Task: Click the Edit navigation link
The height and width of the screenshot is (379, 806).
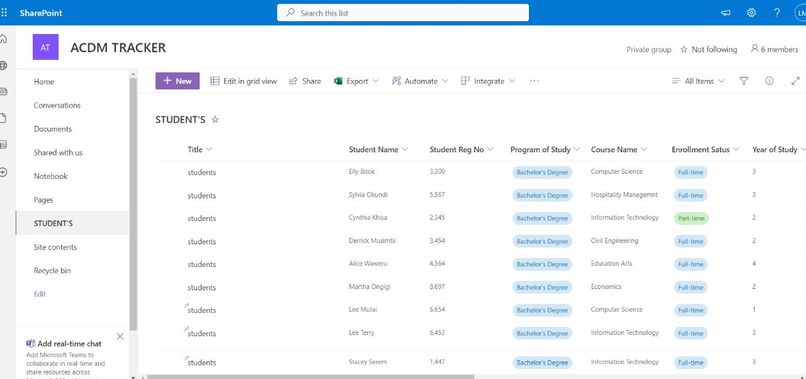Action: coord(40,294)
